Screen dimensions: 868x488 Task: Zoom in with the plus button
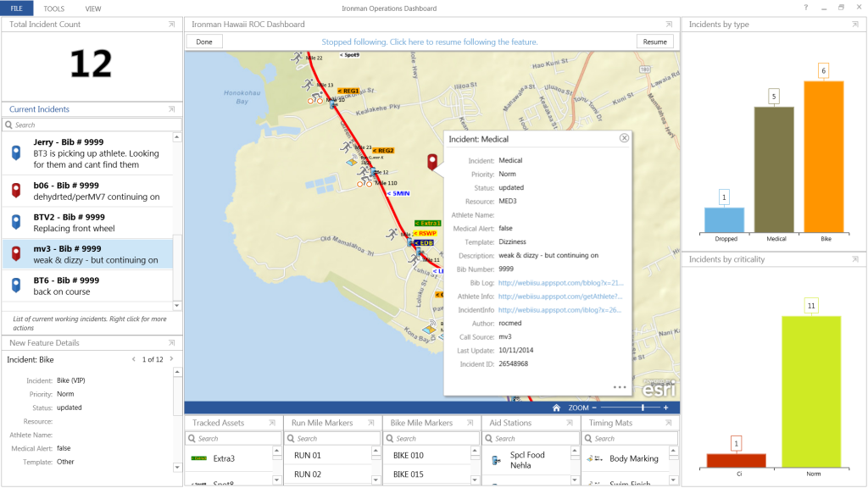point(666,408)
